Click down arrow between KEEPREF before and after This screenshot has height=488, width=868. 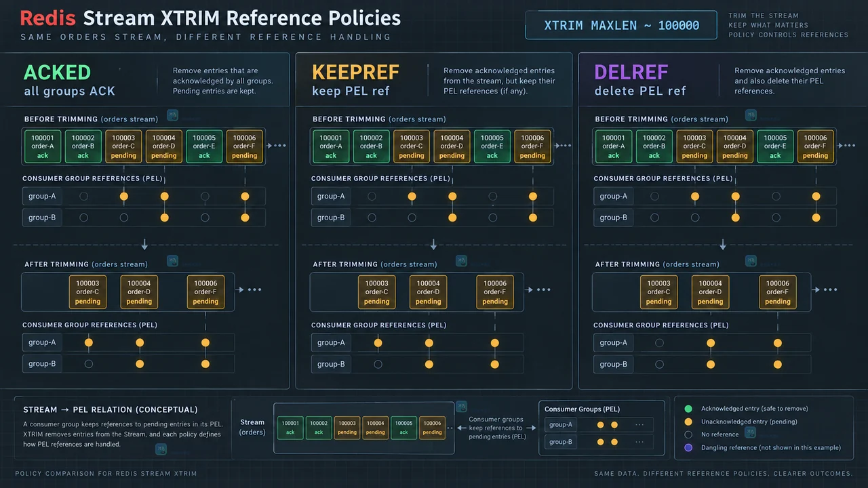[433, 245]
